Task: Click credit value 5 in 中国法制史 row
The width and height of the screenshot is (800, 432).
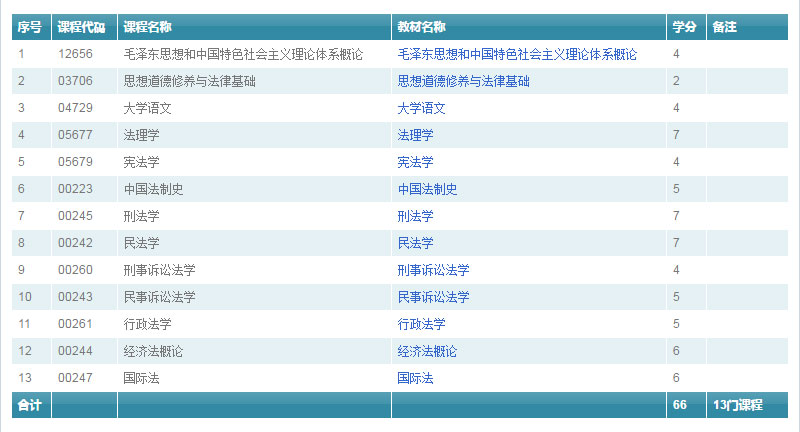Action: (676, 189)
